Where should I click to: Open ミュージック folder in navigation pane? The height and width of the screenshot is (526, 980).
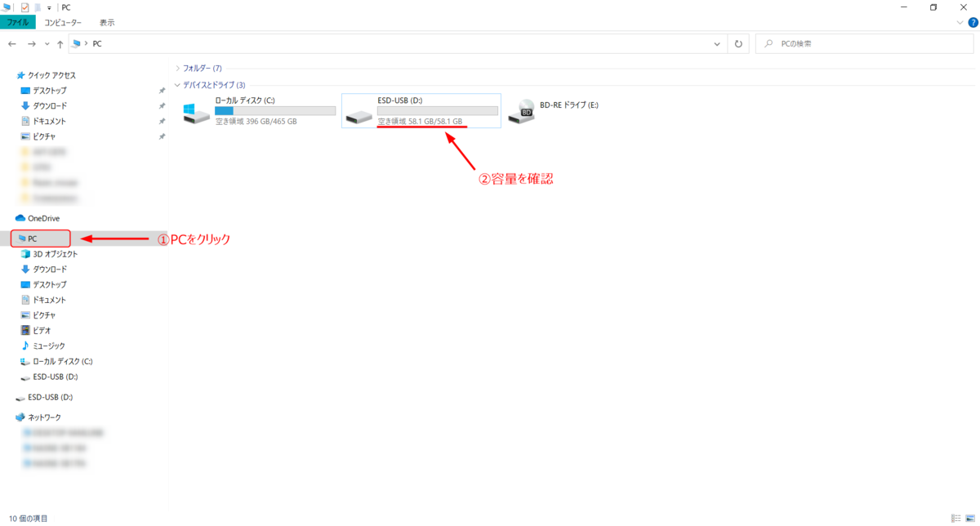(43, 345)
